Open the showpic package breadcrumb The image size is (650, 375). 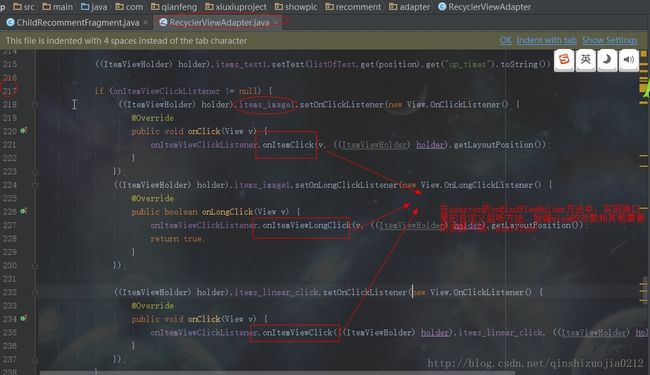click(296, 7)
